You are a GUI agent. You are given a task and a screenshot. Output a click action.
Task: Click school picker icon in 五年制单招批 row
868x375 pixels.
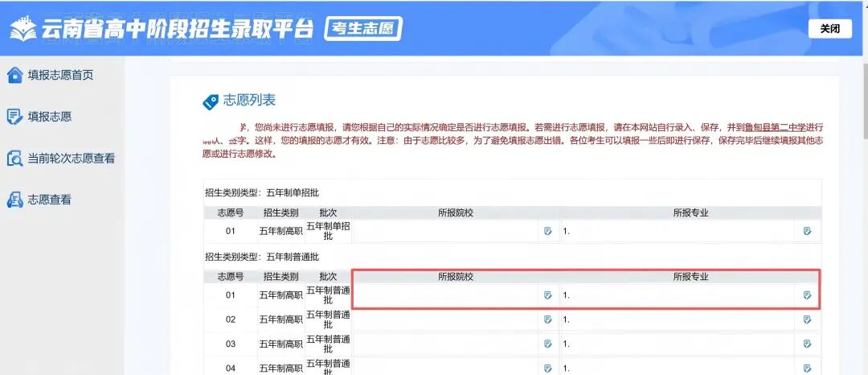(x=548, y=231)
